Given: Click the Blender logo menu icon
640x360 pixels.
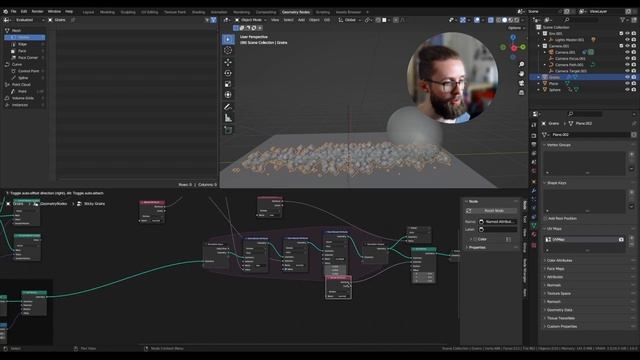Looking at the screenshot, I should tap(5, 12).
